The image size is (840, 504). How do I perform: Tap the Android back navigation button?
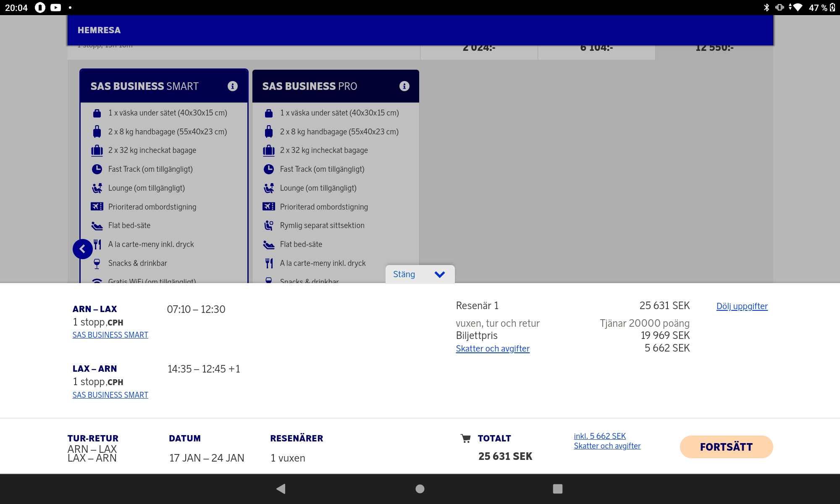pyautogui.click(x=281, y=488)
